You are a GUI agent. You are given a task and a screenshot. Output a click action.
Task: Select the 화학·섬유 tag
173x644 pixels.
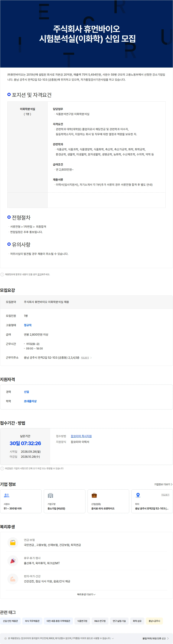pos(137,621)
